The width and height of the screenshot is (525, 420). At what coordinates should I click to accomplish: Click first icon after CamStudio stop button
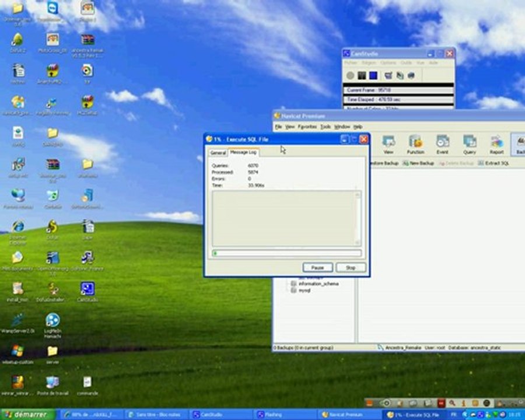click(x=388, y=75)
